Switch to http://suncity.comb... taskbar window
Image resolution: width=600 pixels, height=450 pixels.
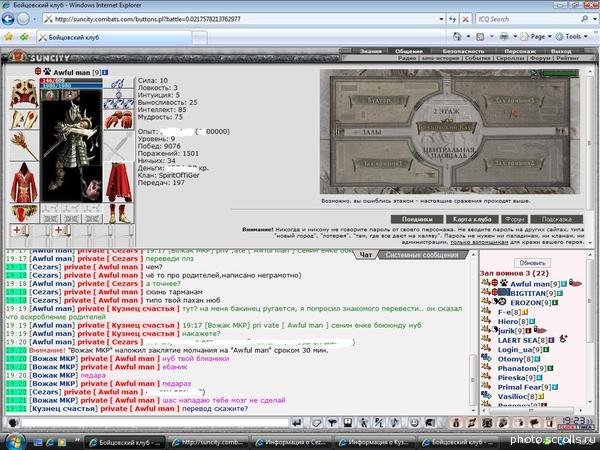pos(209,442)
